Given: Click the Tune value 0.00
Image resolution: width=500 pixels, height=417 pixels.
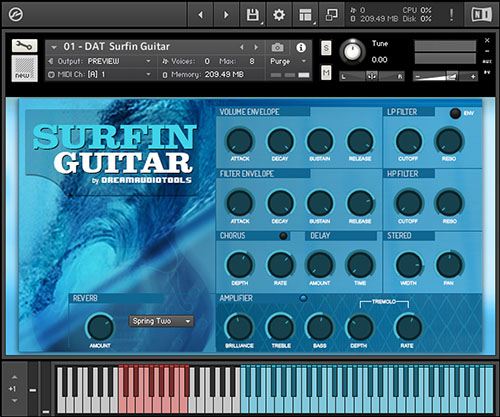Looking at the screenshot, I should tap(379, 60).
